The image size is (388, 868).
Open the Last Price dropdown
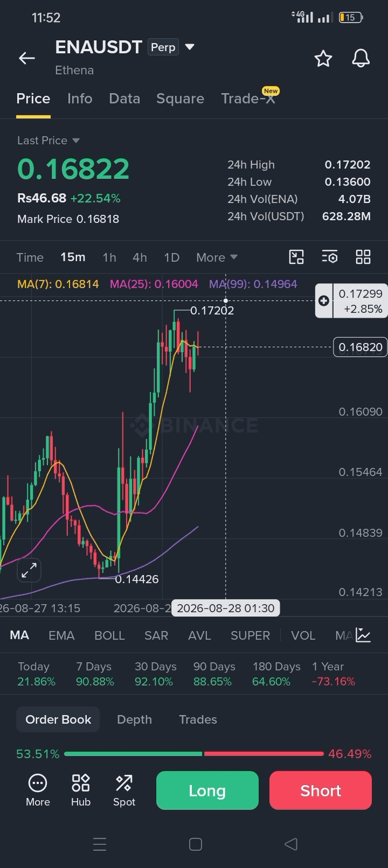[48, 141]
